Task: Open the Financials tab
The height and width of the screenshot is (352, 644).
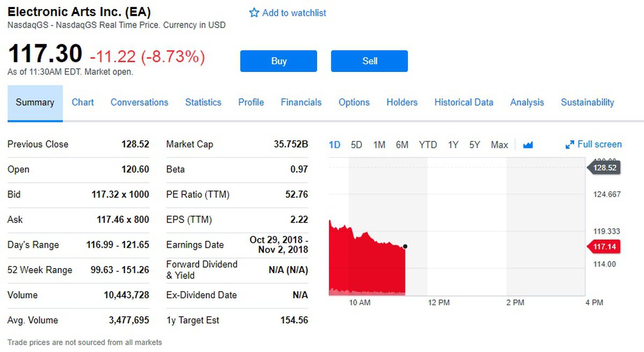Action: [301, 102]
